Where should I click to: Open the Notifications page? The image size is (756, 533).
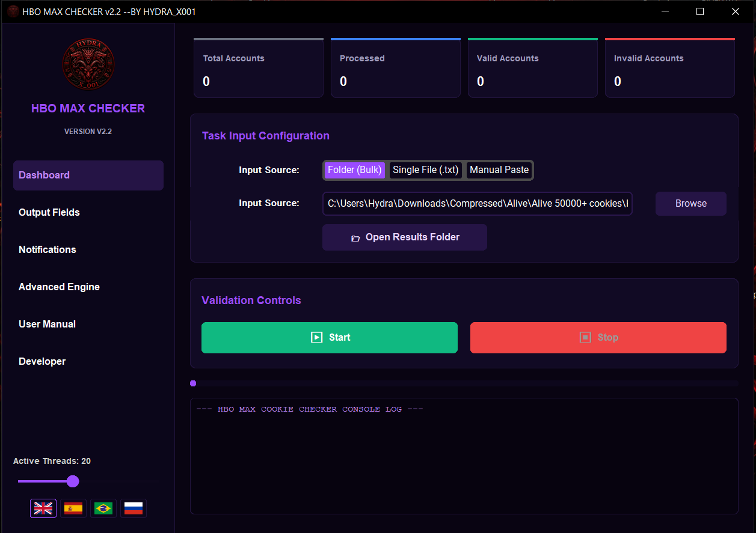coord(88,250)
